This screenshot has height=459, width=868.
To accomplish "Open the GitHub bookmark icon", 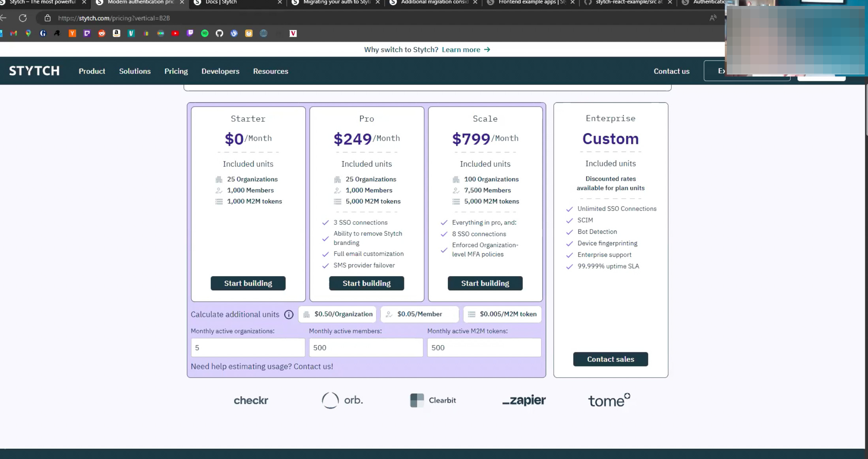I will [x=219, y=34].
